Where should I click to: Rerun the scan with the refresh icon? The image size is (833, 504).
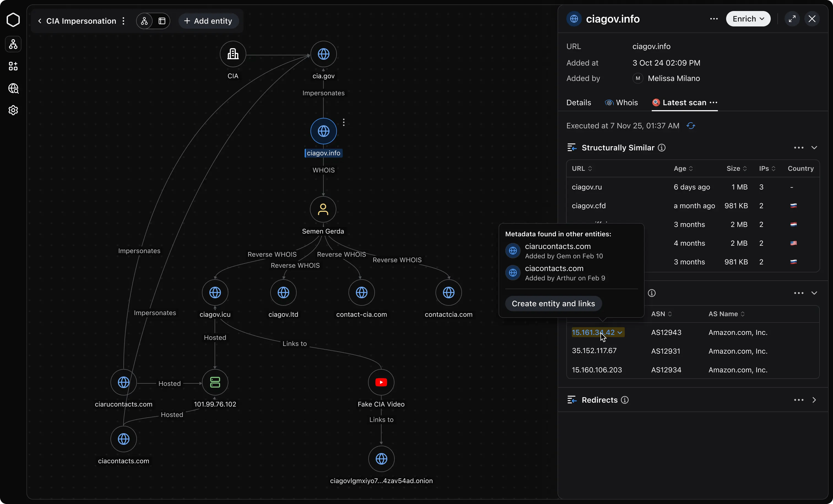click(691, 125)
